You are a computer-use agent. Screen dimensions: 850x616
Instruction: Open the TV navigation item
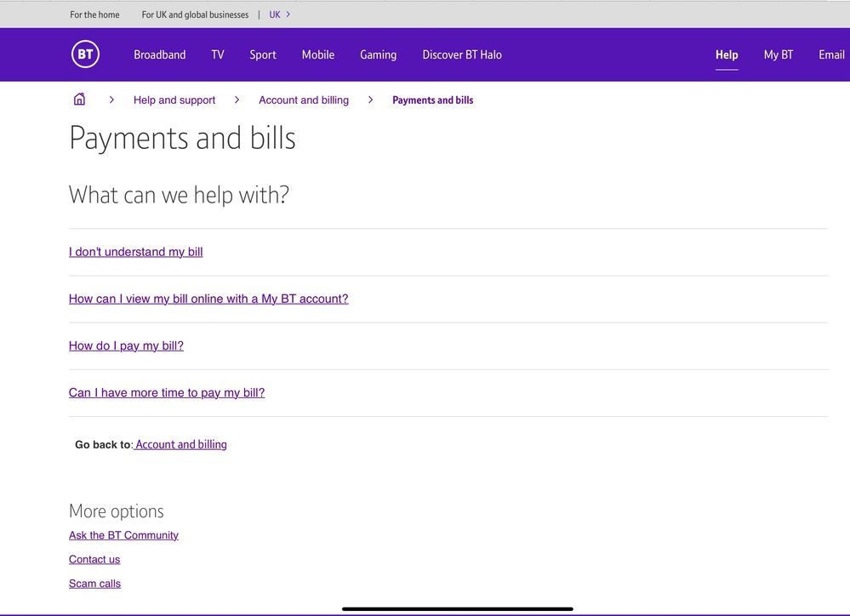[x=218, y=54]
